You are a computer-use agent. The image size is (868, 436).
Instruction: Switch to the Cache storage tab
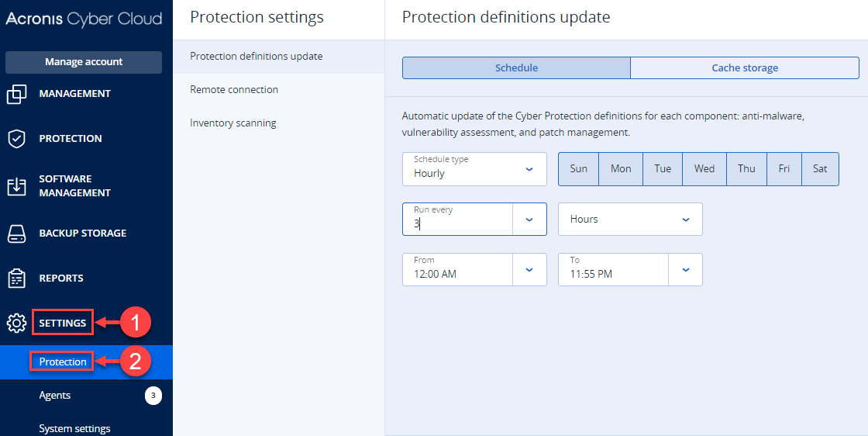click(744, 68)
